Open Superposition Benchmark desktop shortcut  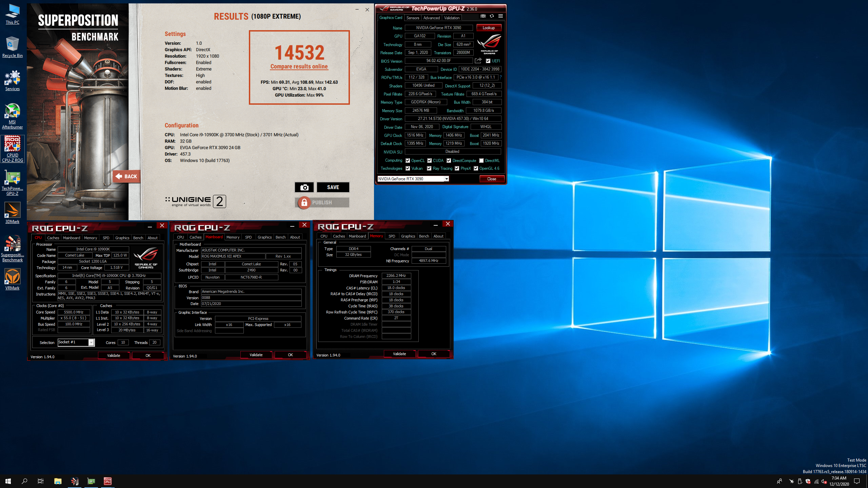pyautogui.click(x=13, y=249)
